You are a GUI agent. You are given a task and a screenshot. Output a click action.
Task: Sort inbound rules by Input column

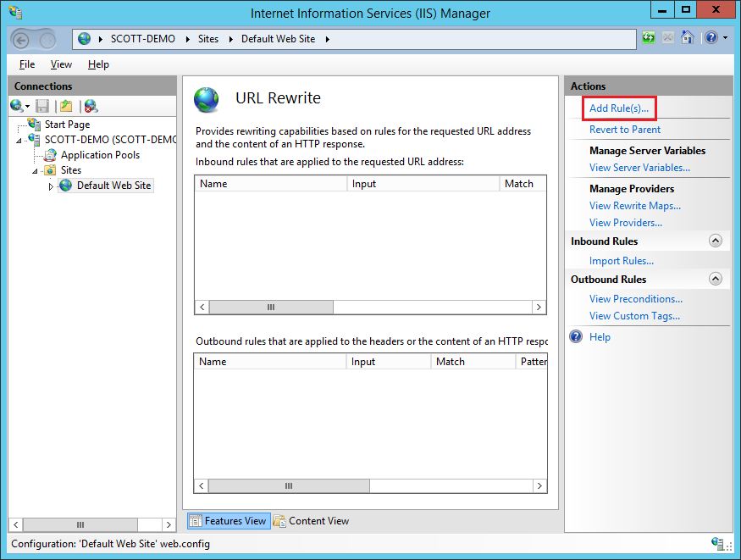(x=423, y=183)
